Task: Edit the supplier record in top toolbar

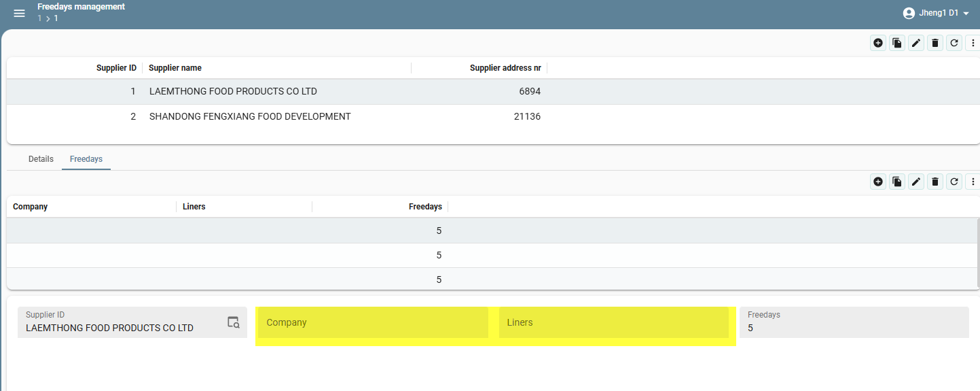Action: coord(916,43)
